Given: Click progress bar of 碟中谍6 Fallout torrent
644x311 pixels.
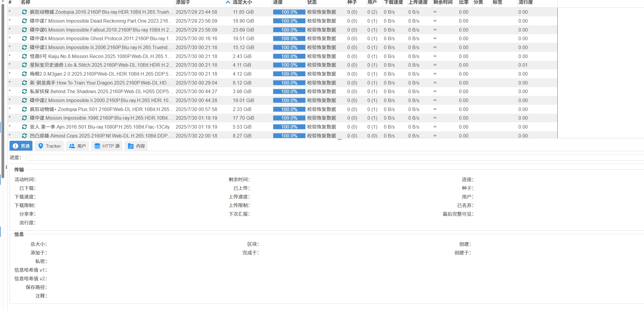Looking at the screenshot, I should 289,30.
